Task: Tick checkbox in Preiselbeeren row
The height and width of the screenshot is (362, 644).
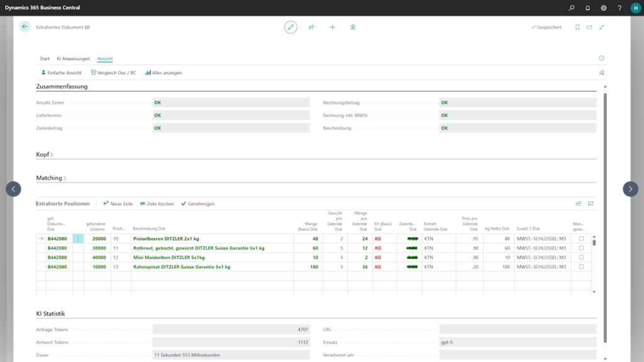Action: click(x=581, y=239)
